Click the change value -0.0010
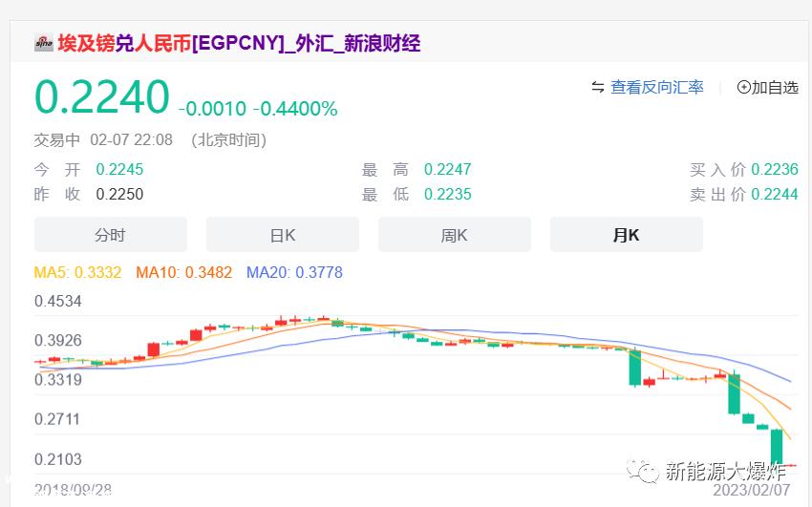Image resolution: width=812 pixels, height=507 pixels. click(212, 109)
